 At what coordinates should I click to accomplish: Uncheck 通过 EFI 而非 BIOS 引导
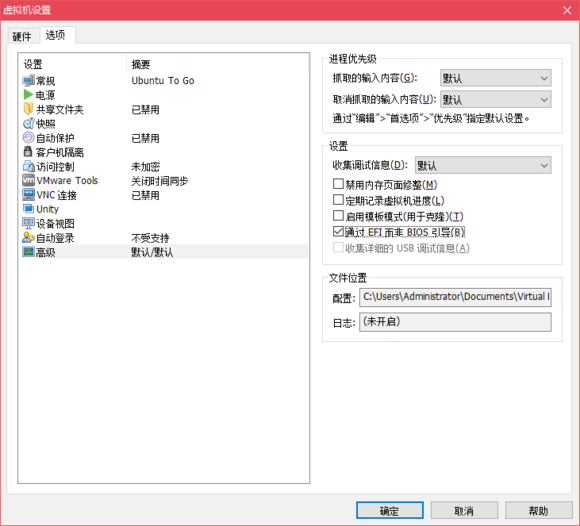[x=338, y=232]
